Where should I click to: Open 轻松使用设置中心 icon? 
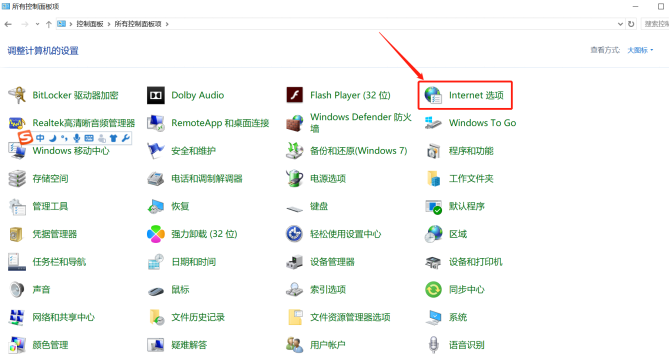point(294,234)
